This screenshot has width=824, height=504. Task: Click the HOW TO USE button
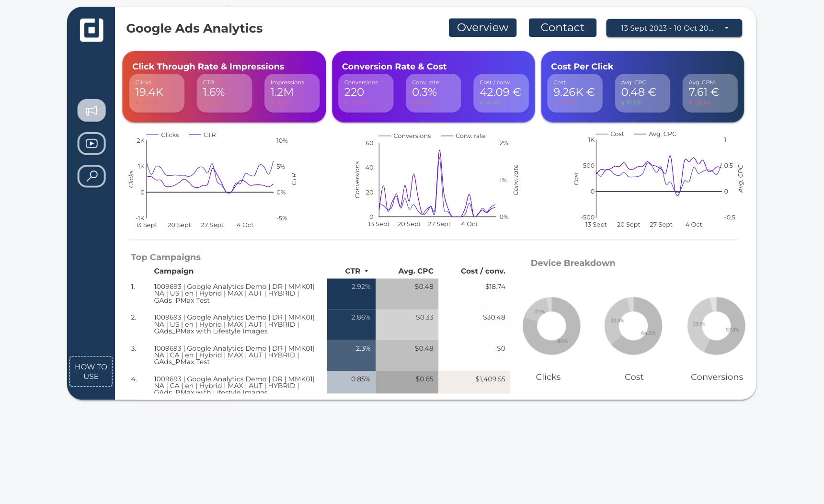tap(91, 371)
